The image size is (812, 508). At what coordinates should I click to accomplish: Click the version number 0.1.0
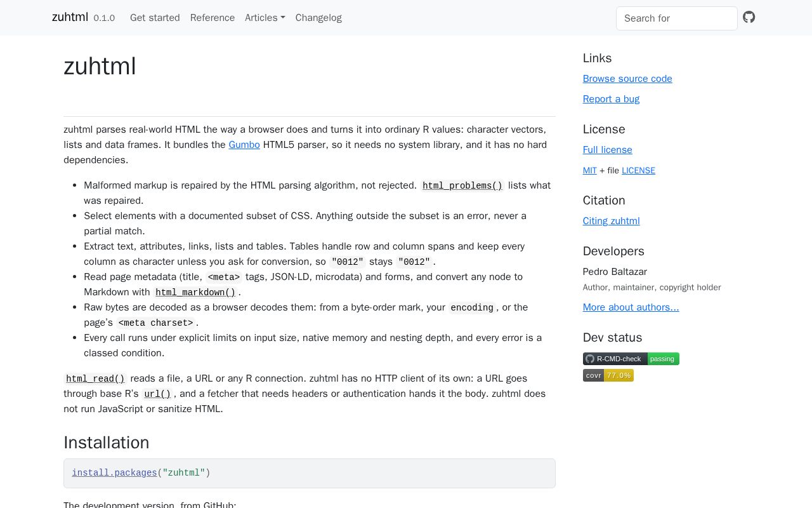point(104,18)
